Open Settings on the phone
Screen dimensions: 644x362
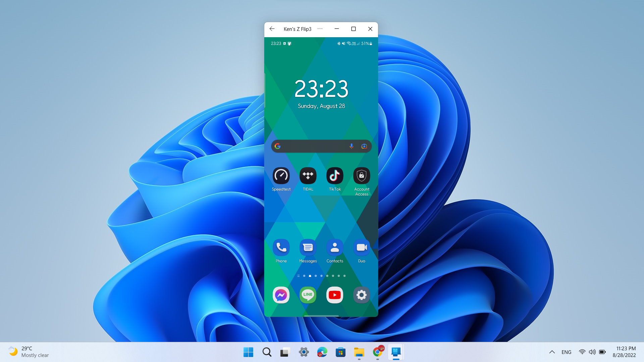click(361, 295)
